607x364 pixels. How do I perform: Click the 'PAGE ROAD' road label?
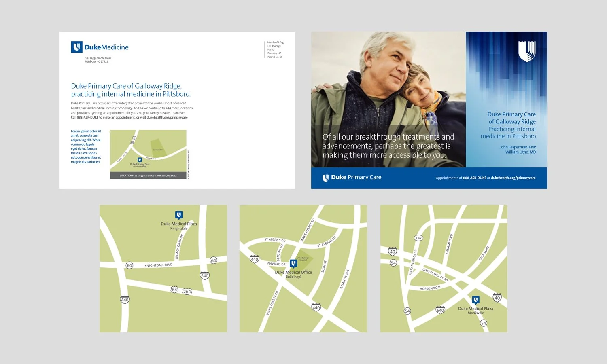click(484, 253)
